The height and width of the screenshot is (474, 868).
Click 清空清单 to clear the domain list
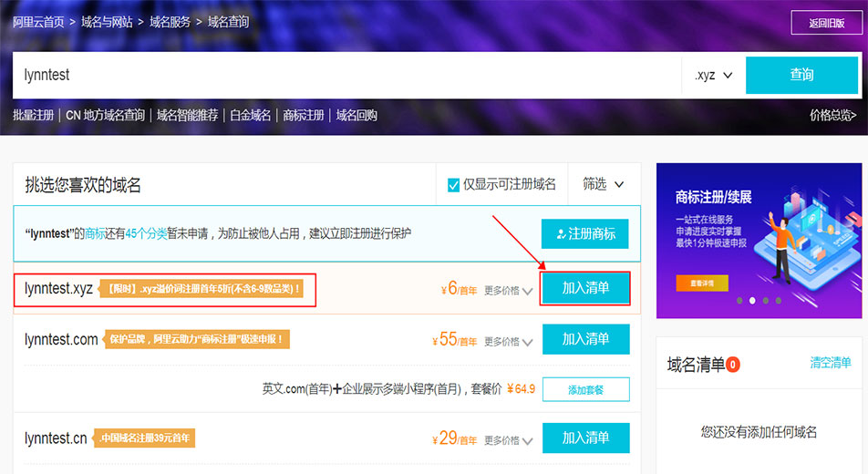830,363
